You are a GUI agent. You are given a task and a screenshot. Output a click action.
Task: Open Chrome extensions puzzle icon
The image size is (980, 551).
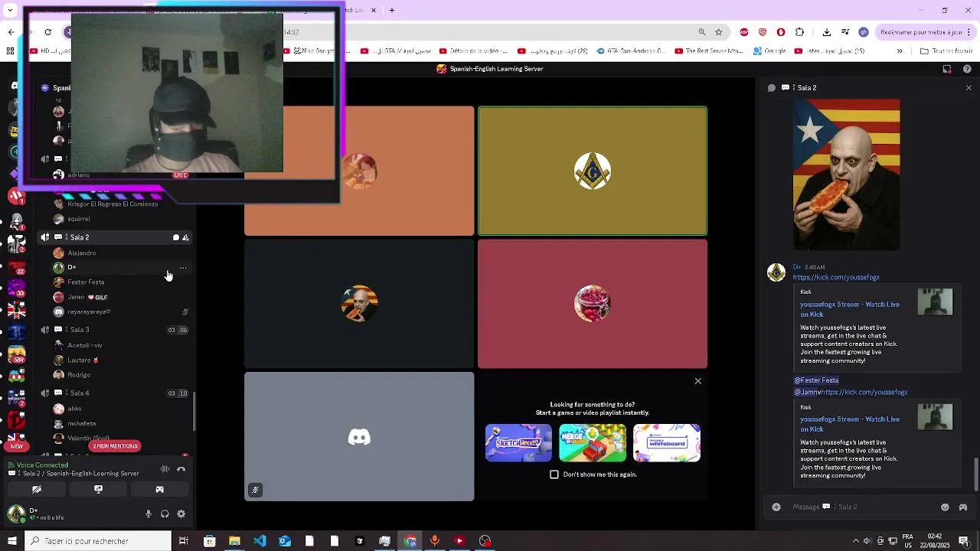(799, 32)
